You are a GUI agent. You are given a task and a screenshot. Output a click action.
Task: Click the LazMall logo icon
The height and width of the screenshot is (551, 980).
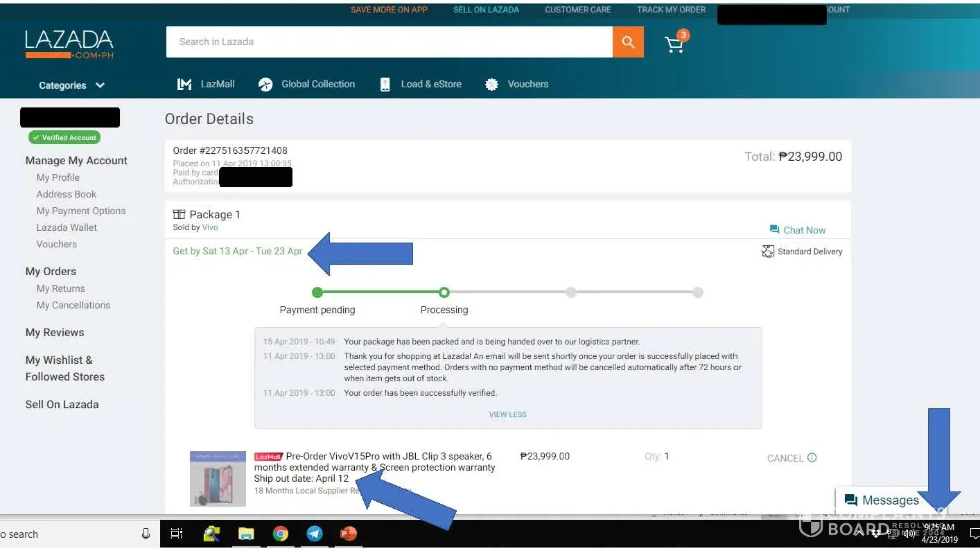(x=184, y=85)
